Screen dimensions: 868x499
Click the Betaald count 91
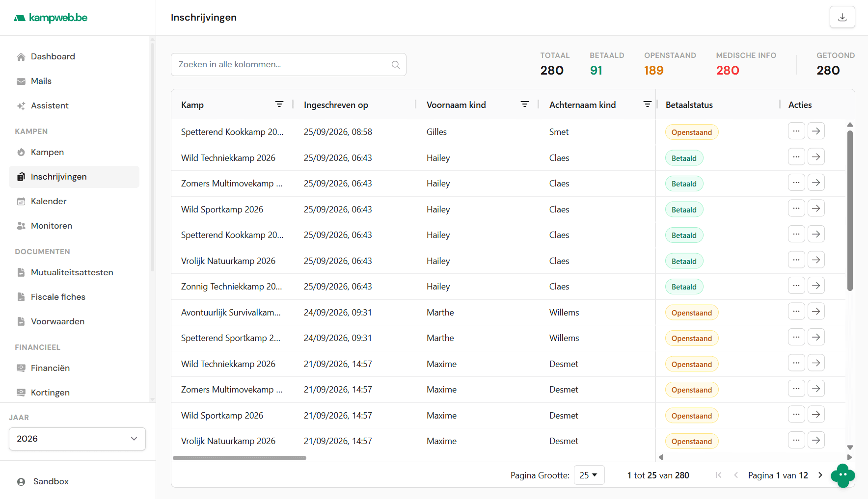[x=596, y=70]
